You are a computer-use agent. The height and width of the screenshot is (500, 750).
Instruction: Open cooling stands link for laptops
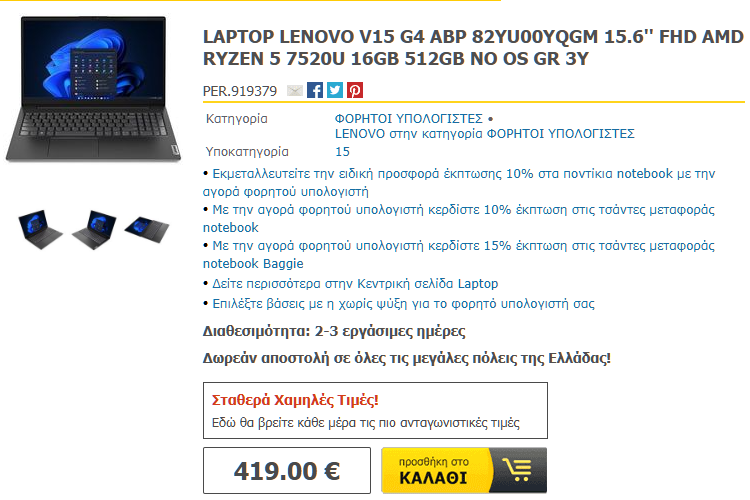click(x=403, y=304)
